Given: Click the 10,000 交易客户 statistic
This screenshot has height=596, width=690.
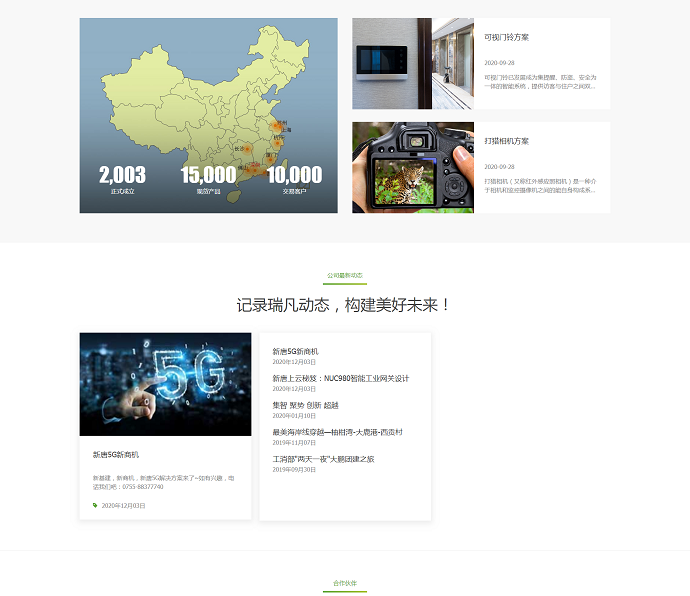Looking at the screenshot, I should pos(294,178).
